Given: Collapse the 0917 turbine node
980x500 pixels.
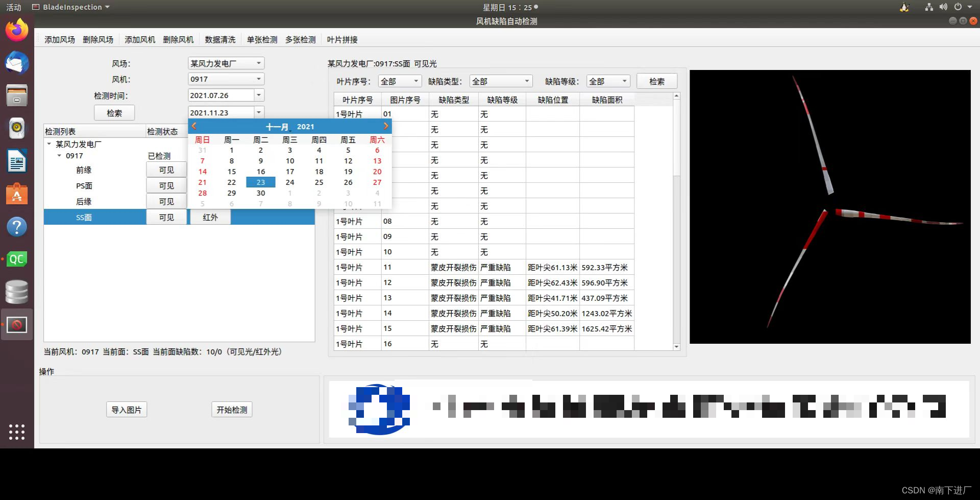Looking at the screenshot, I should point(59,156).
